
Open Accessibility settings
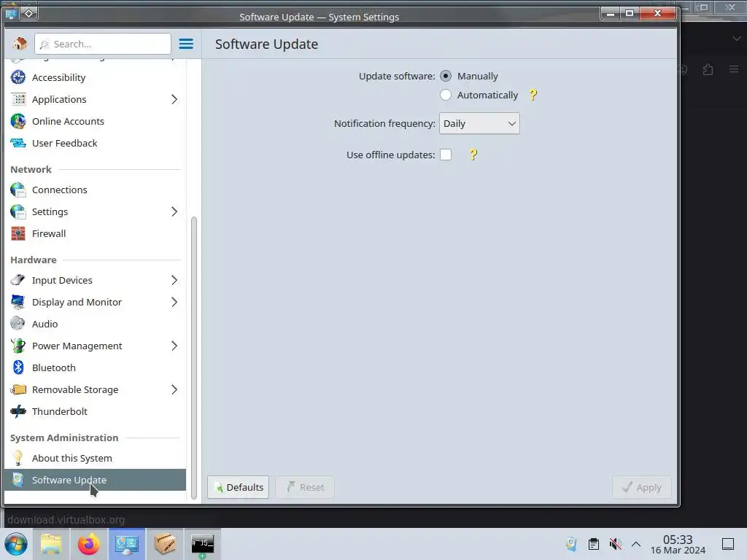pyautogui.click(x=96, y=77)
